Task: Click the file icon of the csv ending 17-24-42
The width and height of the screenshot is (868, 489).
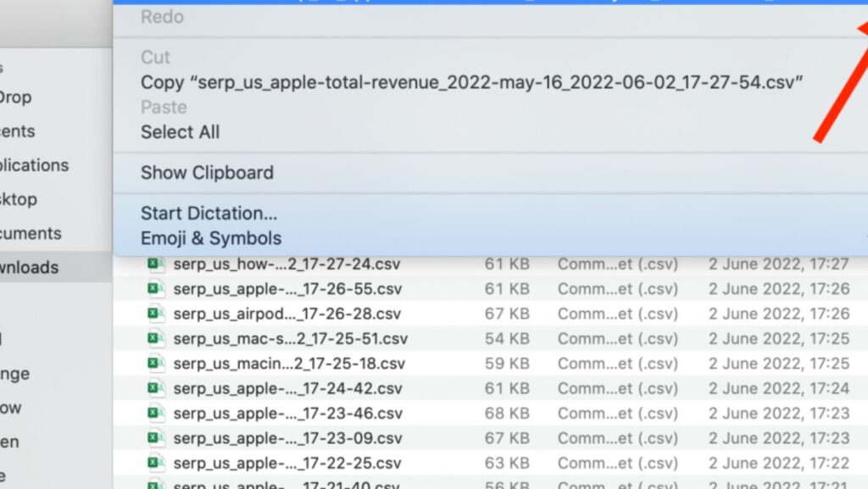Action: tap(155, 389)
